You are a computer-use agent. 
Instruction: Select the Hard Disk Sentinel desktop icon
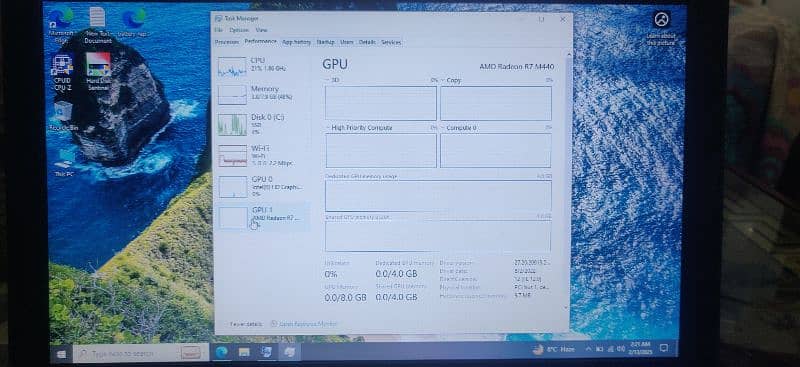point(98,71)
